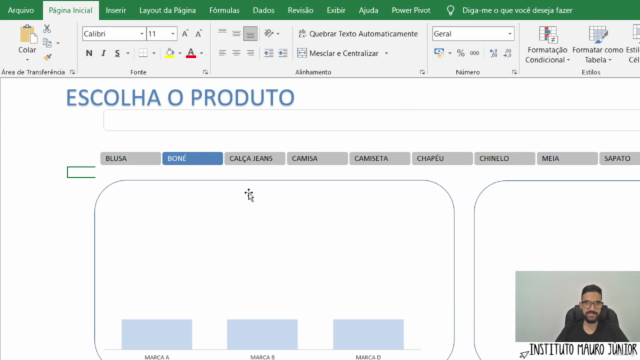Click Quebrar Texto Automaticamente
Viewport: 640px width, 360px height.
358,34
